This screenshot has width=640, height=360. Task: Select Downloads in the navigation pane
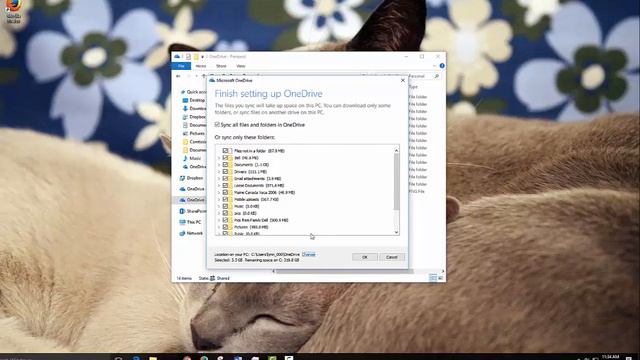[x=195, y=108]
